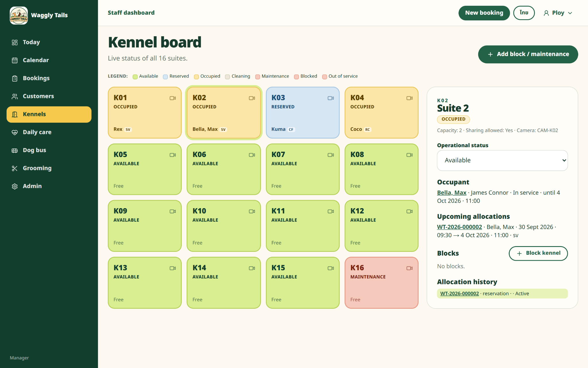Open camera feed for kennel K16
This screenshot has width=588, height=368.
coord(410,268)
